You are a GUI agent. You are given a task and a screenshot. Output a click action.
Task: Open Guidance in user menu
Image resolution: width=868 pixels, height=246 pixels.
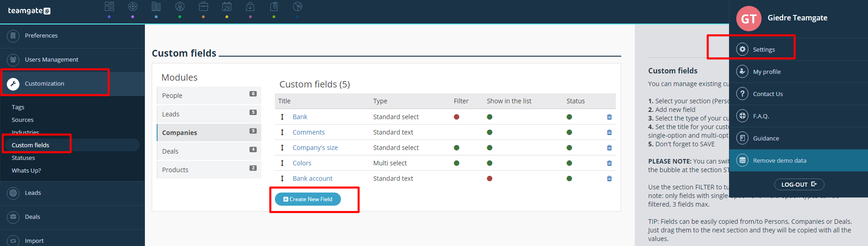[798, 138]
